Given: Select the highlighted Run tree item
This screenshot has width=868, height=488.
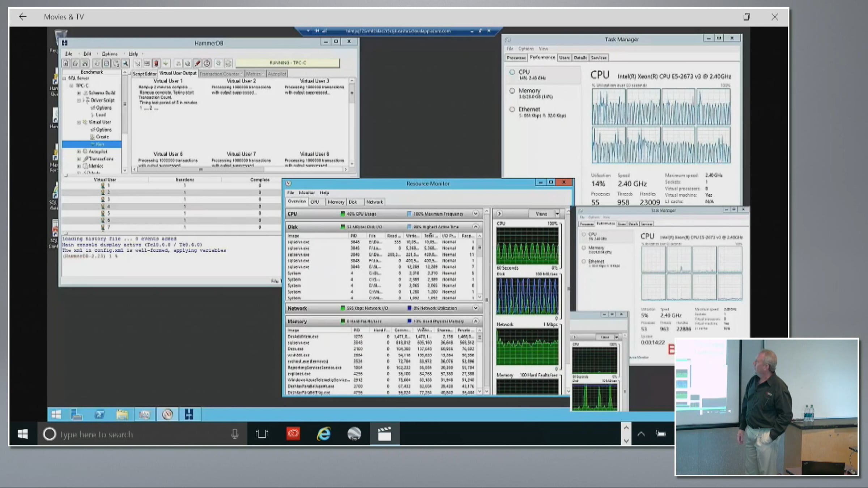Looking at the screenshot, I should pyautogui.click(x=92, y=144).
